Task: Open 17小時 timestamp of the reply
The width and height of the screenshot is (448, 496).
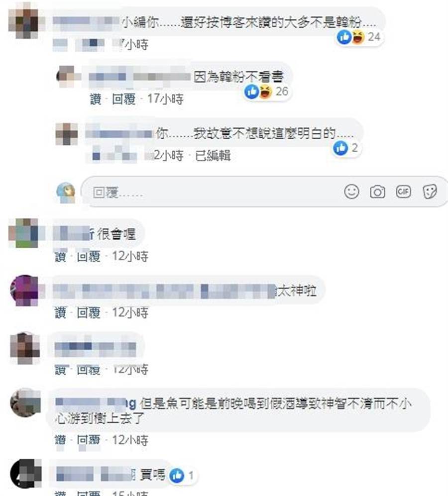Action: 165,99
